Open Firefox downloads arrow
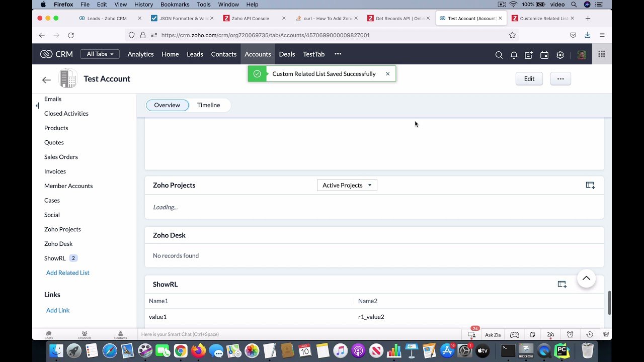The image size is (644, 362). coord(587,35)
